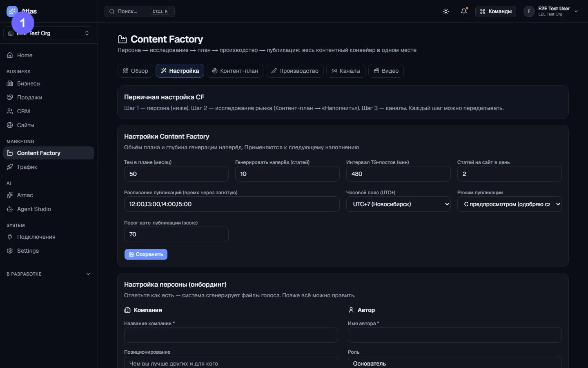Click the Сайты globe icon
The image size is (588, 368).
click(10, 125)
